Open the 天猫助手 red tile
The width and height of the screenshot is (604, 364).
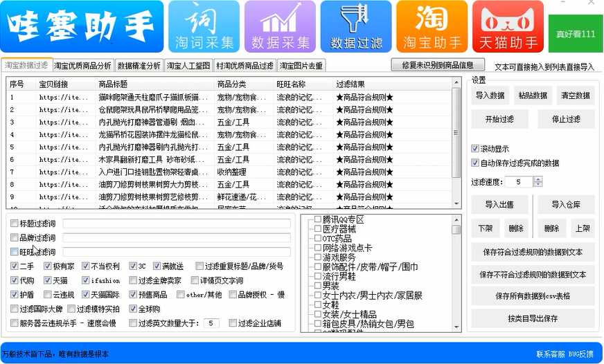(508, 26)
